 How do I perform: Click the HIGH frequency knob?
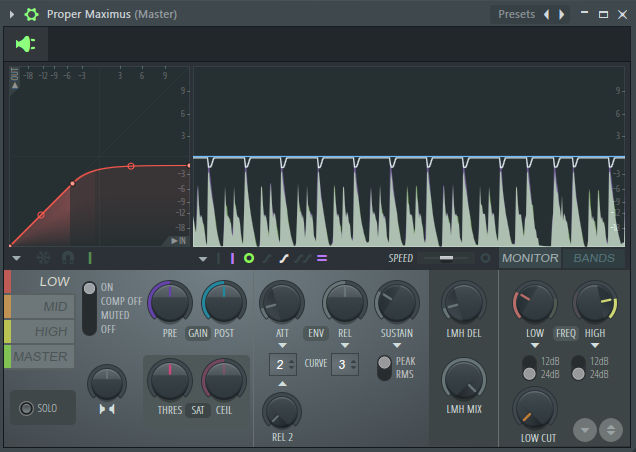[x=595, y=302]
